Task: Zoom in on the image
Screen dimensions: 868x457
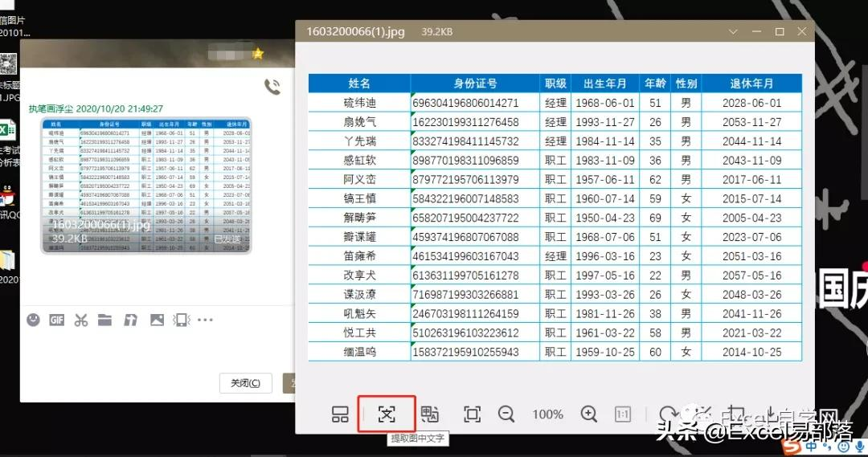Action: point(589,414)
